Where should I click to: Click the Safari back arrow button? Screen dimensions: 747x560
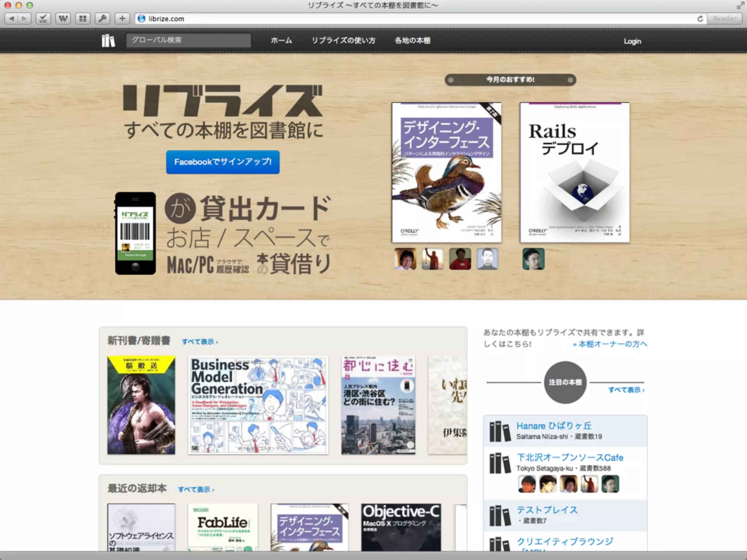pos(11,19)
